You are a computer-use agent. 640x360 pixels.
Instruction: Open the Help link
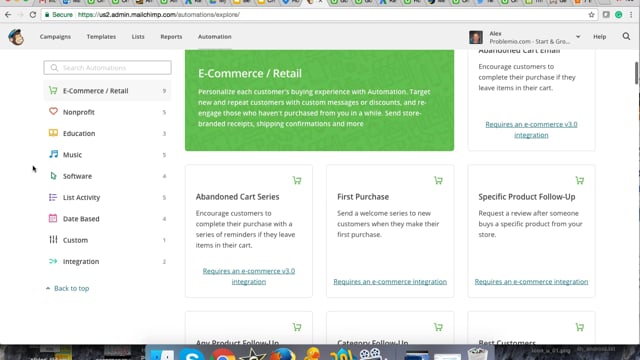coord(600,37)
